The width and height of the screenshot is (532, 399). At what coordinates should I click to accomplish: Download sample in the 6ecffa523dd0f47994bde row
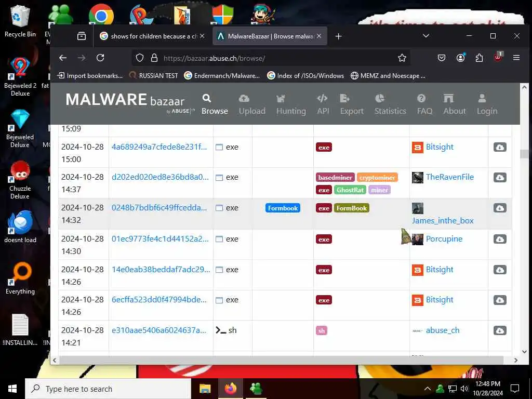500,300
